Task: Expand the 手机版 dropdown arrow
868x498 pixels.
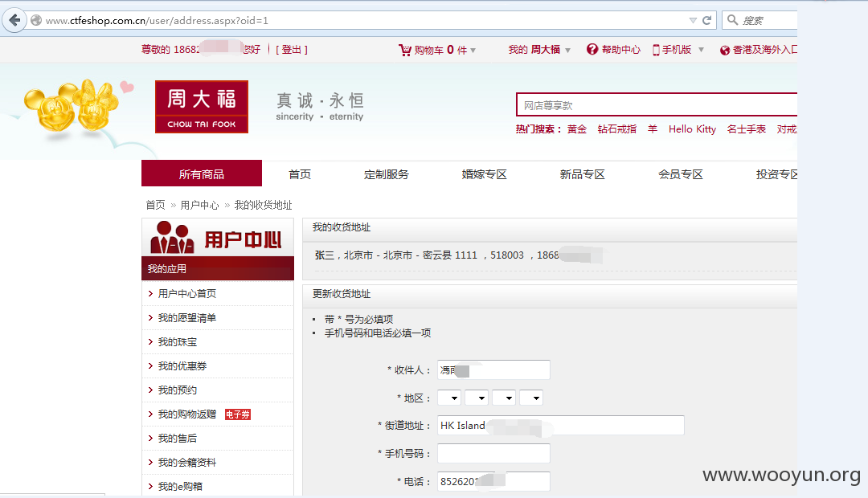Action: click(701, 50)
